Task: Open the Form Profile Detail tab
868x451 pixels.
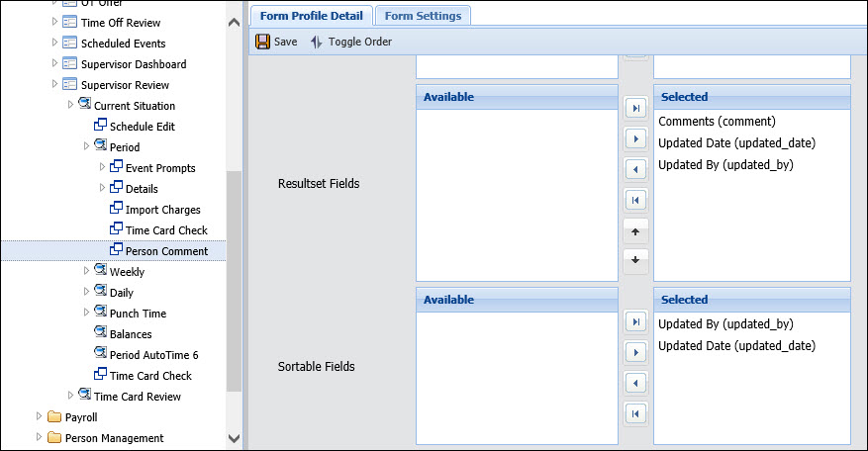Action: tap(312, 16)
